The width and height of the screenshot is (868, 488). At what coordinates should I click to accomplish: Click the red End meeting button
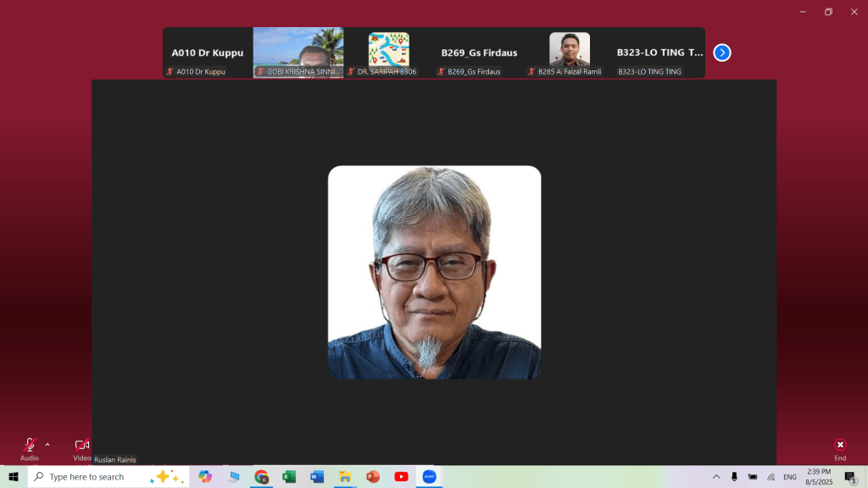(x=839, y=446)
